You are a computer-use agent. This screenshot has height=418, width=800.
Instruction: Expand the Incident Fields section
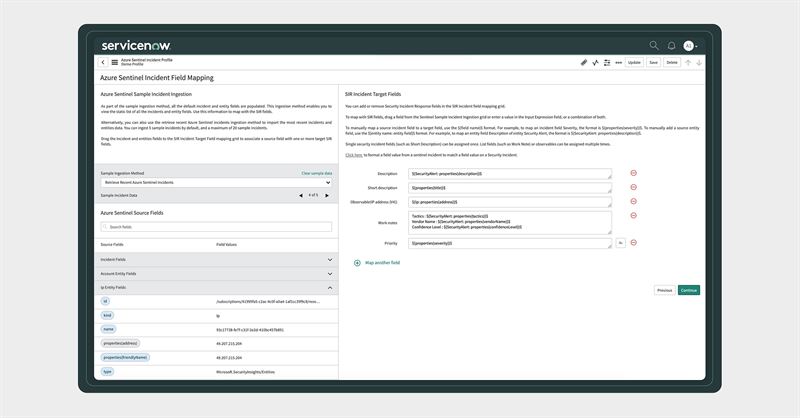click(x=330, y=259)
